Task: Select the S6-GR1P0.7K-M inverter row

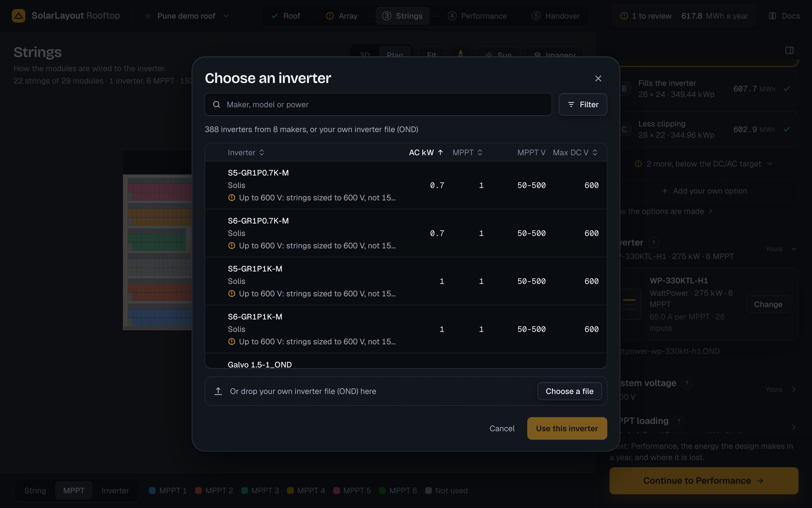Action: [406, 233]
